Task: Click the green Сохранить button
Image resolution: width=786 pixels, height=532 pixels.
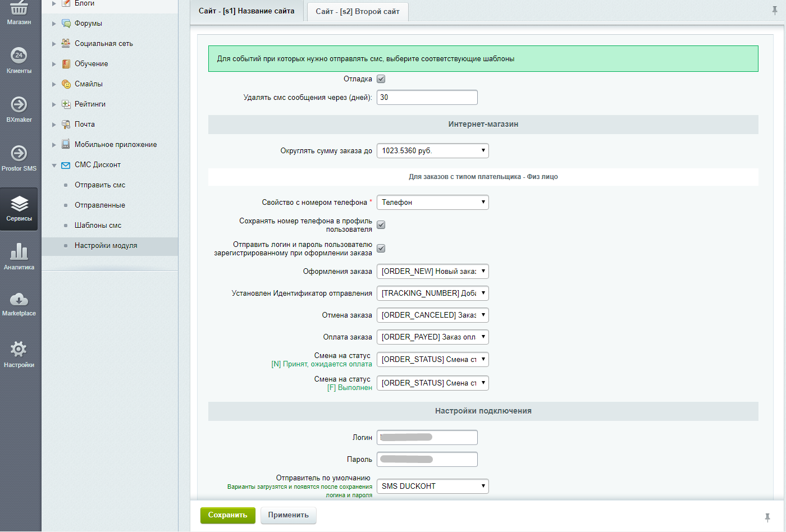Action: [x=227, y=515]
